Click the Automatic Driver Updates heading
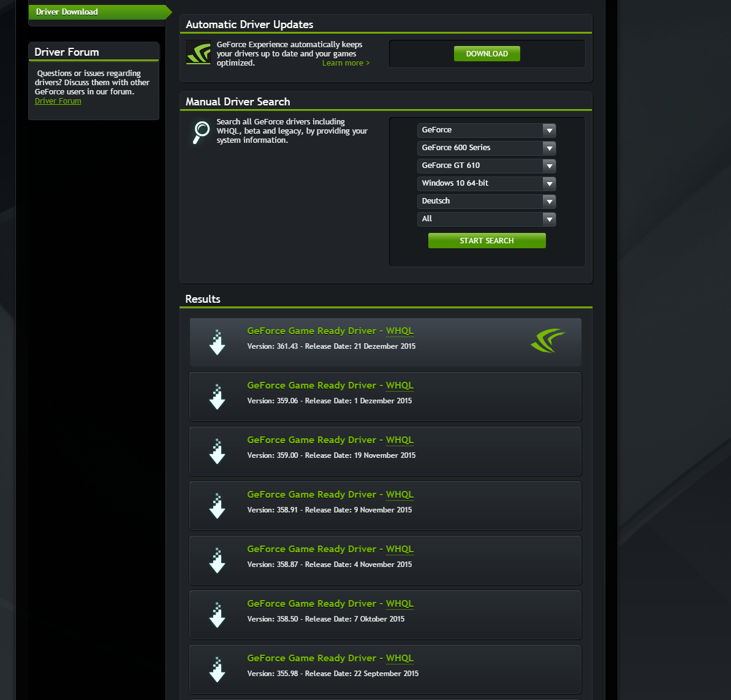731x700 pixels. click(249, 25)
